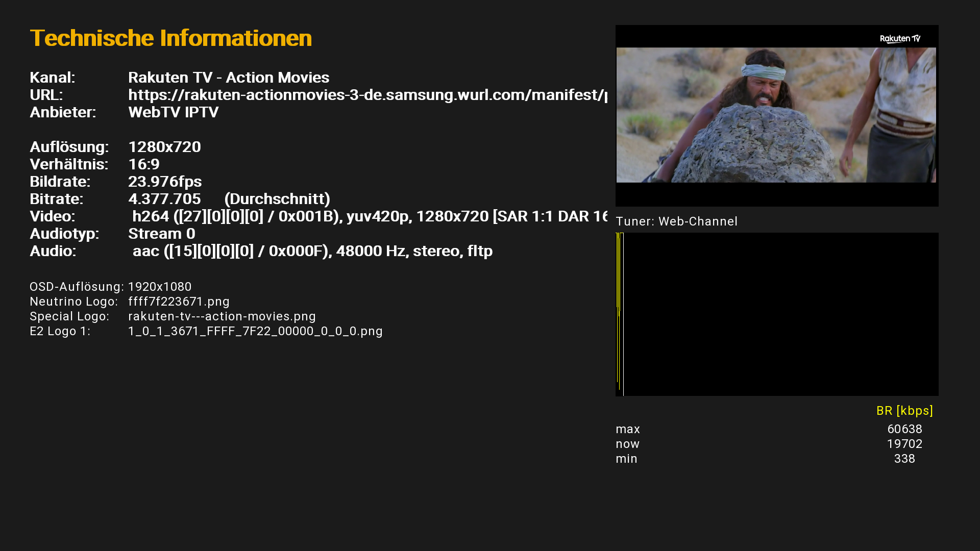Select the video preview thumbnail
The image size is (980, 551).
[777, 116]
